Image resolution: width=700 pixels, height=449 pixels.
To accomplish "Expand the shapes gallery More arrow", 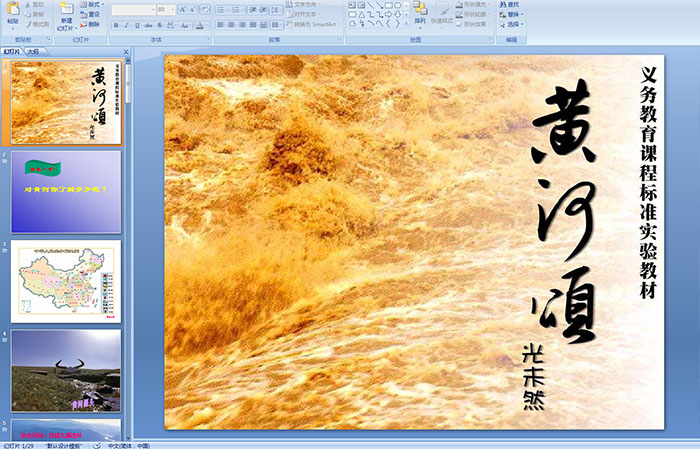I will 406,23.
